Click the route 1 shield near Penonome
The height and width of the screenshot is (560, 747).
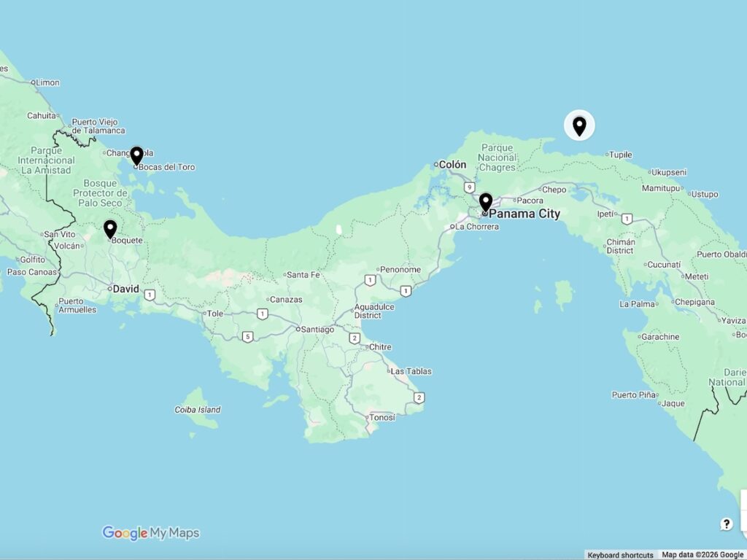pos(370,281)
